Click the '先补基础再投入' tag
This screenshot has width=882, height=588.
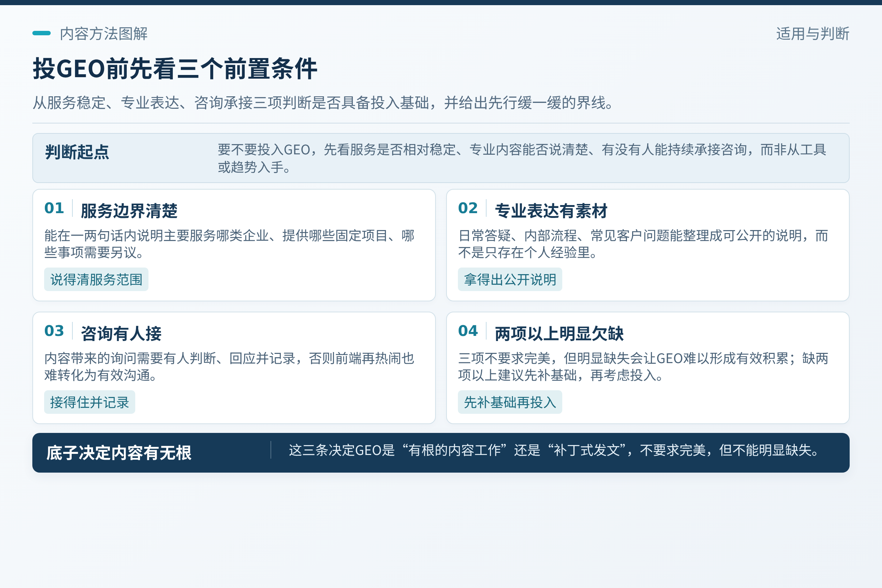pyautogui.click(x=510, y=402)
